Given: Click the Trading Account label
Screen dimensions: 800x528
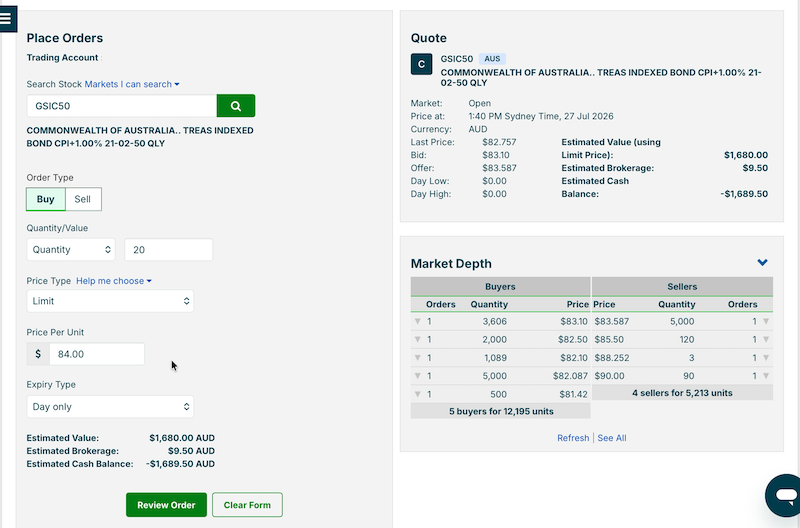Looking at the screenshot, I should point(62,58).
